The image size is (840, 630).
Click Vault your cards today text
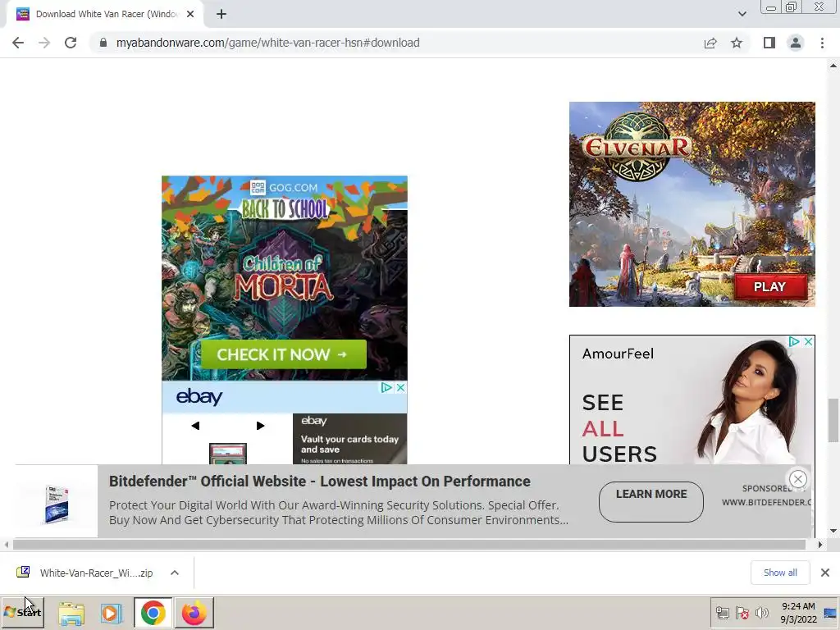[x=349, y=444]
